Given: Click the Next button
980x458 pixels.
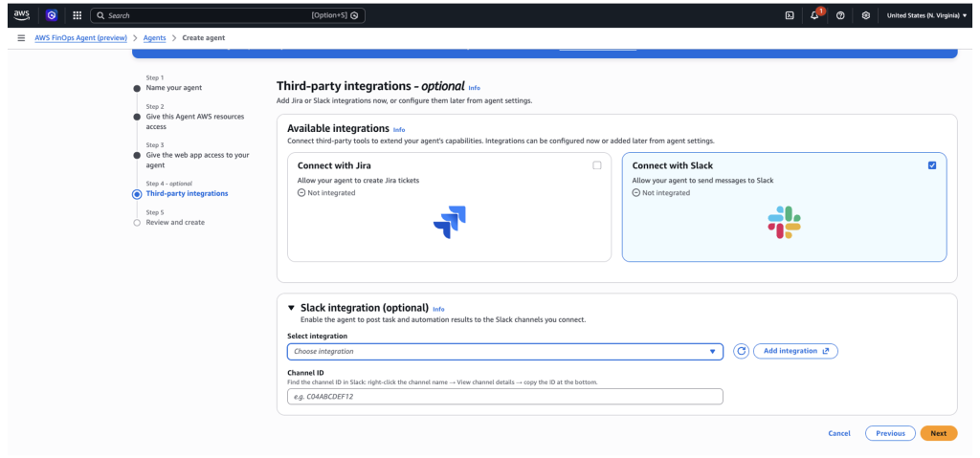Looking at the screenshot, I should (938, 433).
